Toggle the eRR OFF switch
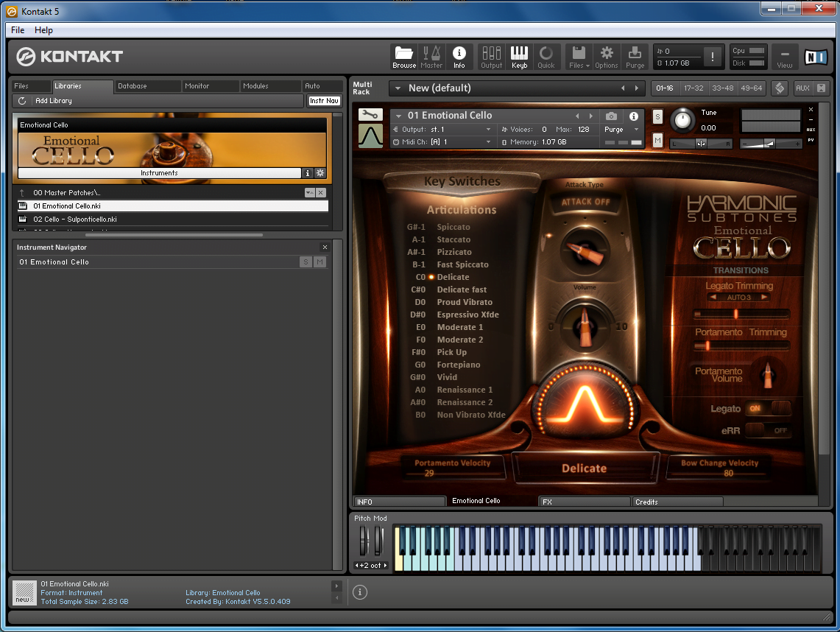The height and width of the screenshot is (632, 840). (x=768, y=430)
